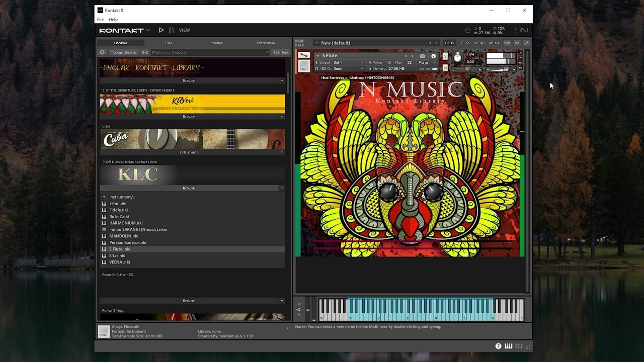Select HARMONIUM.nki in the list

click(192, 223)
